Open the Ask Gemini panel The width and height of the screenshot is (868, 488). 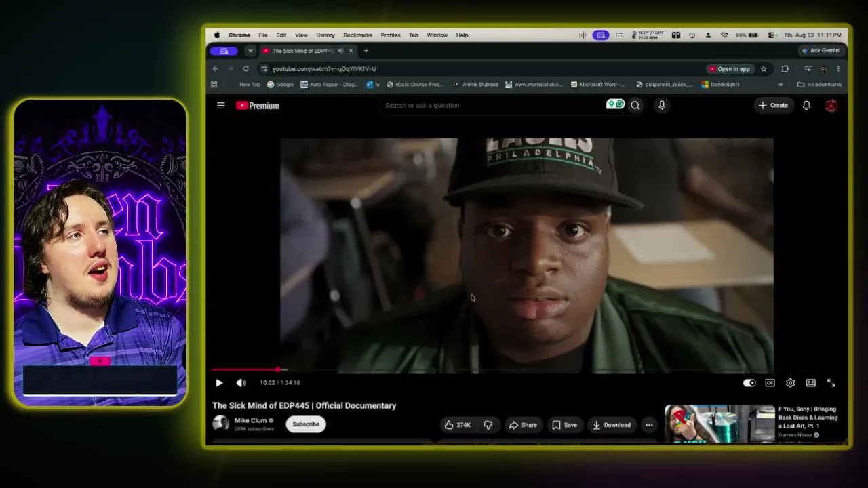[821, 50]
